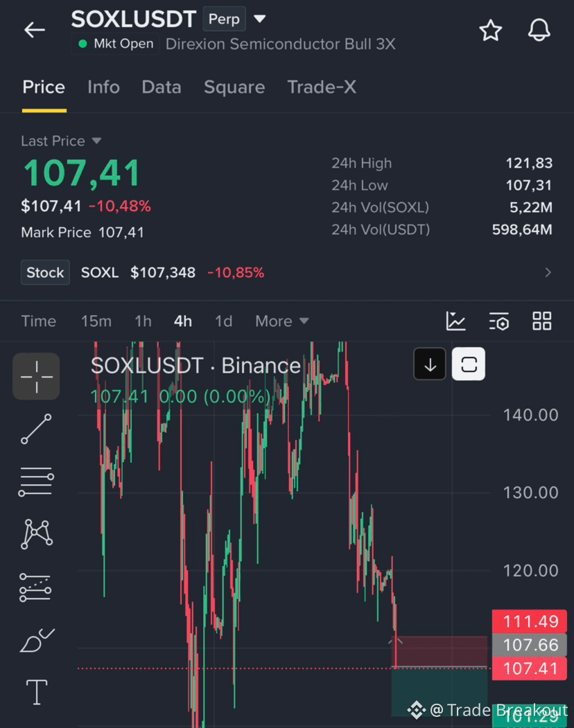Open chart indicators icon

(x=455, y=321)
